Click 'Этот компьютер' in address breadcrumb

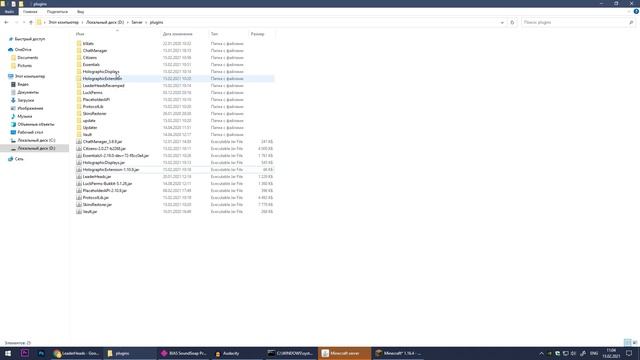[x=63, y=22]
